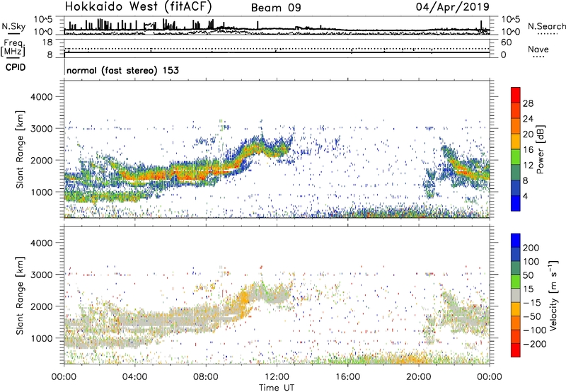Click the 'N.Sky' legend label

click(13, 26)
